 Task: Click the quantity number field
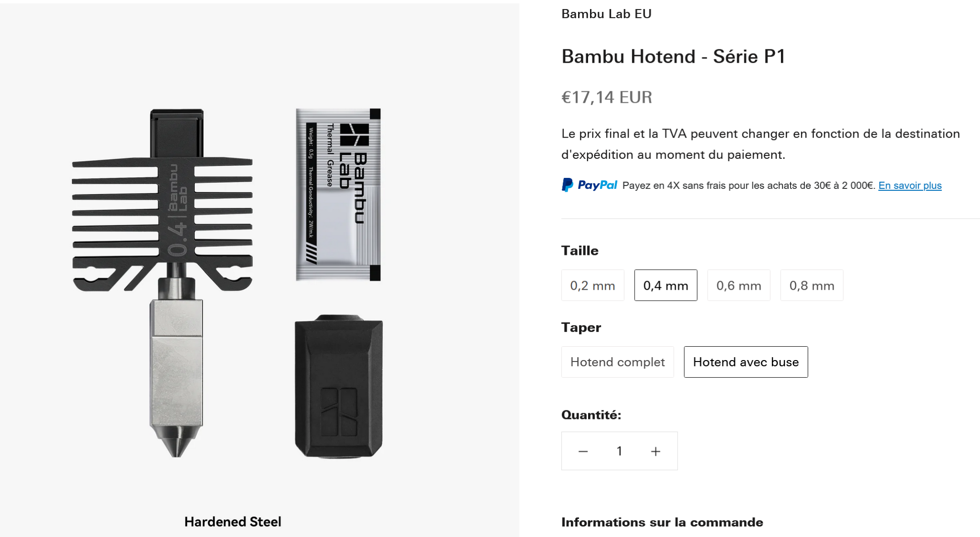pos(619,451)
